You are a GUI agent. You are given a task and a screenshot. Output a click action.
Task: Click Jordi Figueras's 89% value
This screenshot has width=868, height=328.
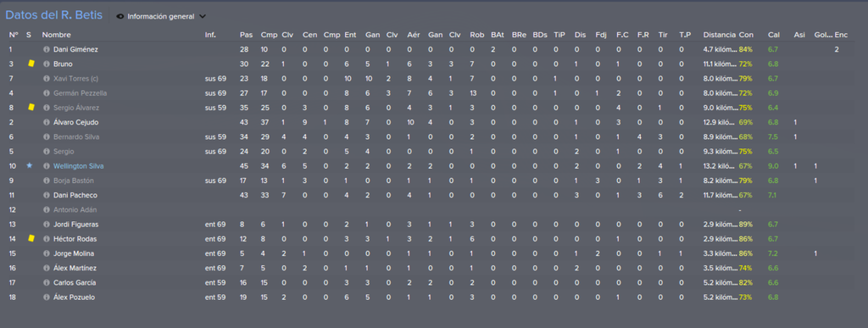pyautogui.click(x=745, y=225)
